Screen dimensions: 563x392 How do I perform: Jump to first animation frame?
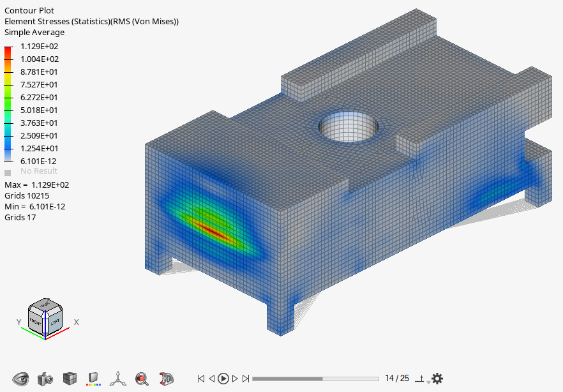click(x=201, y=379)
